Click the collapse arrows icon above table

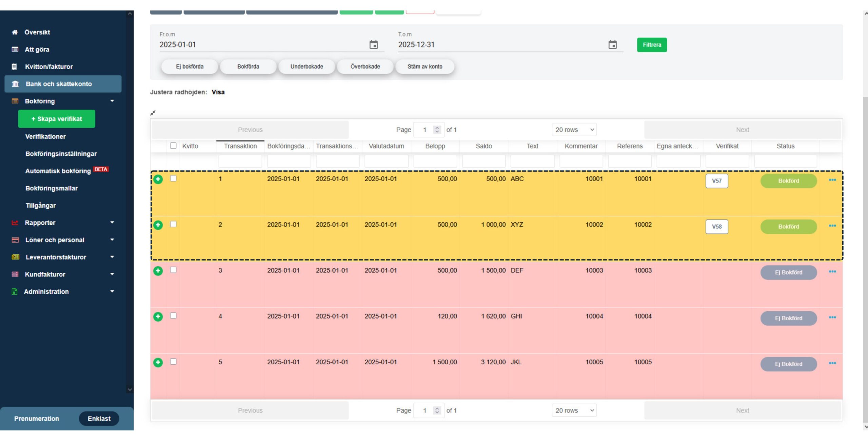pyautogui.click(x=153, y=113)
